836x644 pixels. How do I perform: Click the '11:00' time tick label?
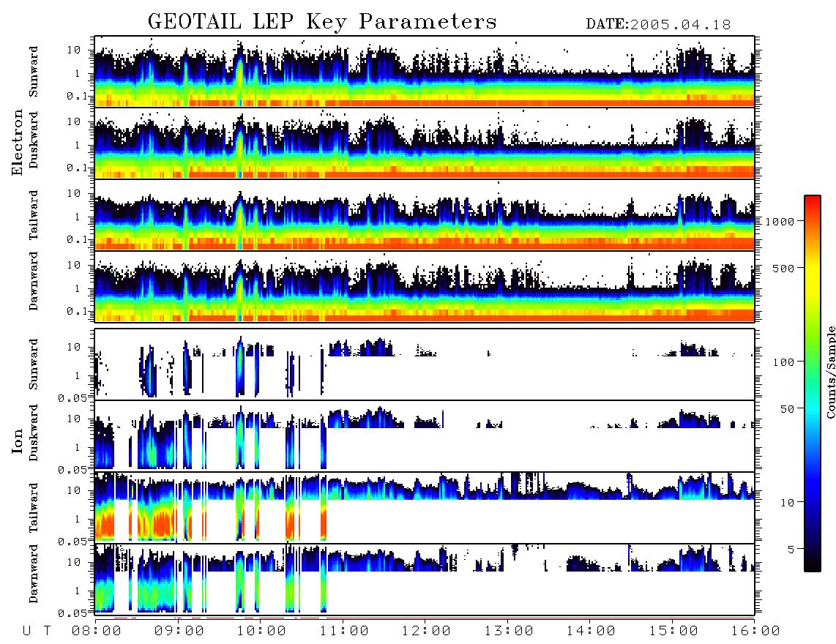[x=344, y=632]
